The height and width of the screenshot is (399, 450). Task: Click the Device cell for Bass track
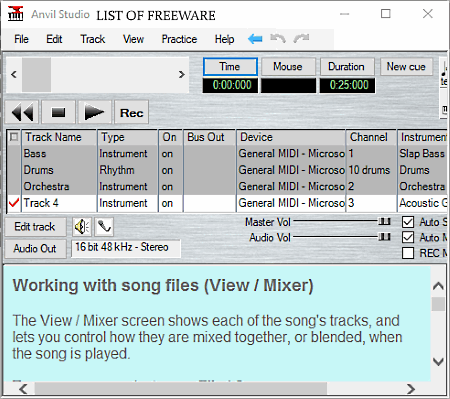(291, 154)
